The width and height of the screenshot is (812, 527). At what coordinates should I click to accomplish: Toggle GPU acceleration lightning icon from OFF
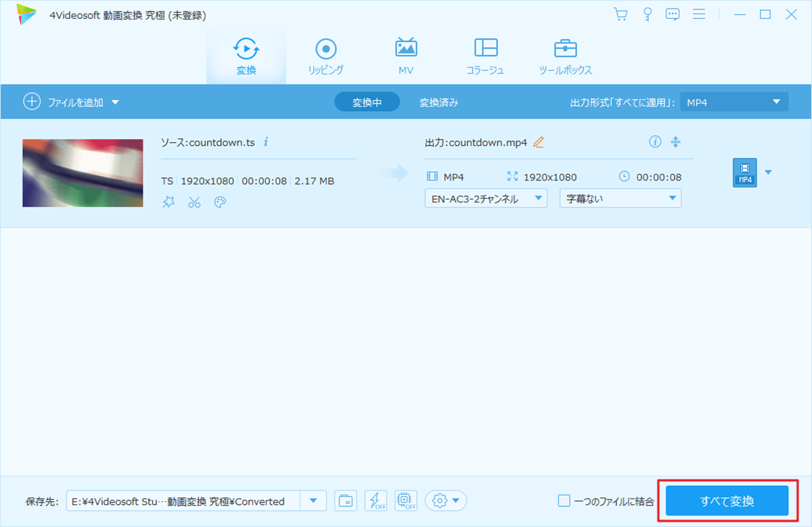(376, 501)
